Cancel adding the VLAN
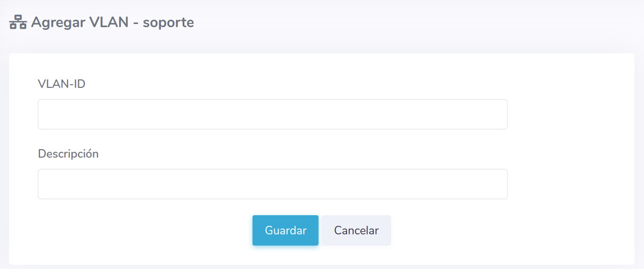 pyautogui.click(x=356, y=231)
